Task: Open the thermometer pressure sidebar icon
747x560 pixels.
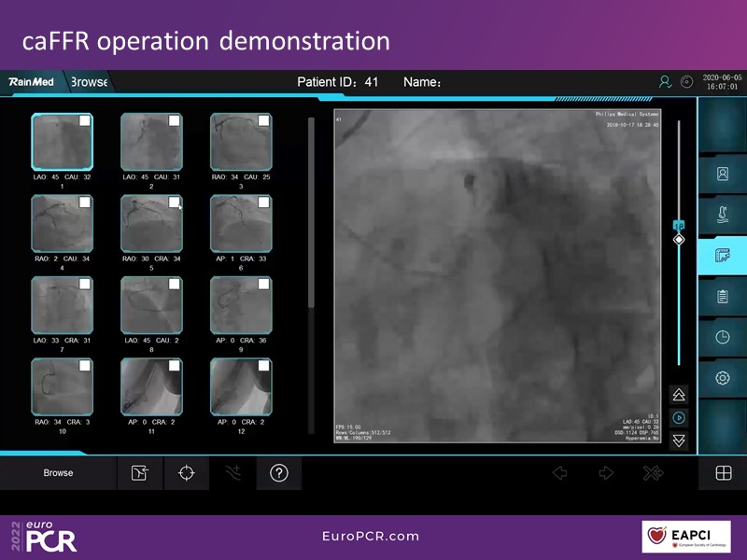Action: tap(722, 215)
